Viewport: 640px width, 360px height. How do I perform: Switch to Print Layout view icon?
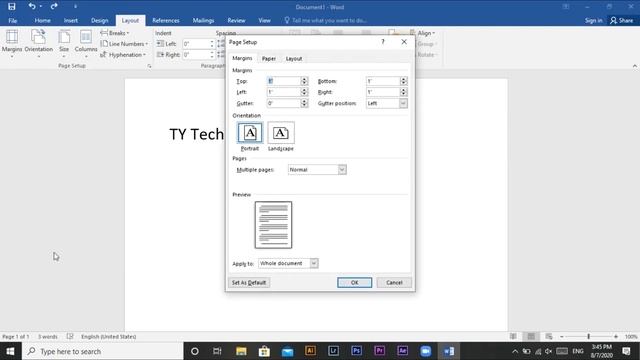point(531,336)
